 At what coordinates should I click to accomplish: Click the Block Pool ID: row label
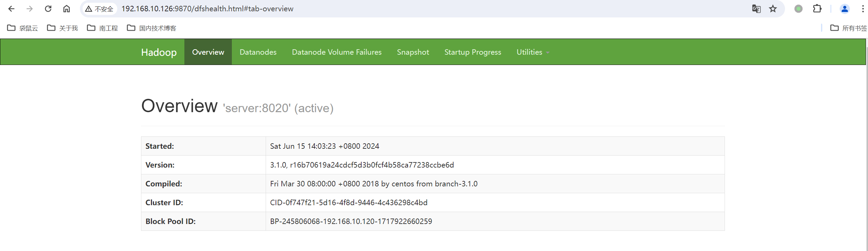[170, 221]
